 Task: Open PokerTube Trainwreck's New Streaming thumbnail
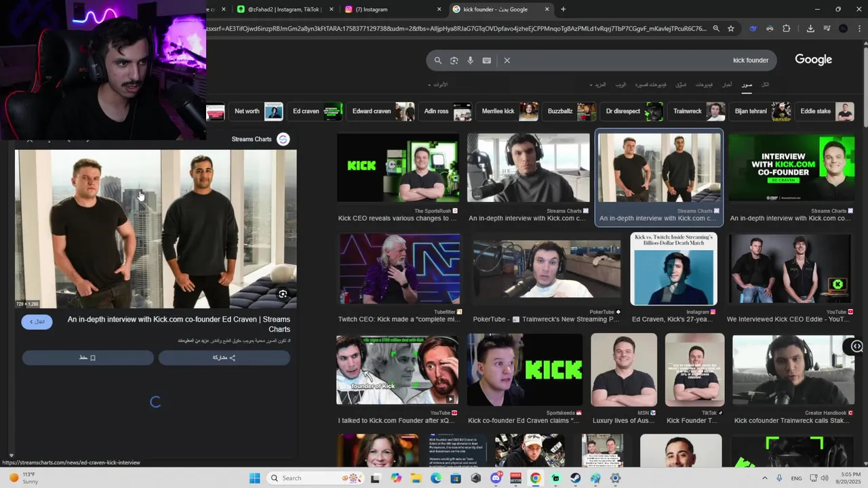tap(547, 269)
